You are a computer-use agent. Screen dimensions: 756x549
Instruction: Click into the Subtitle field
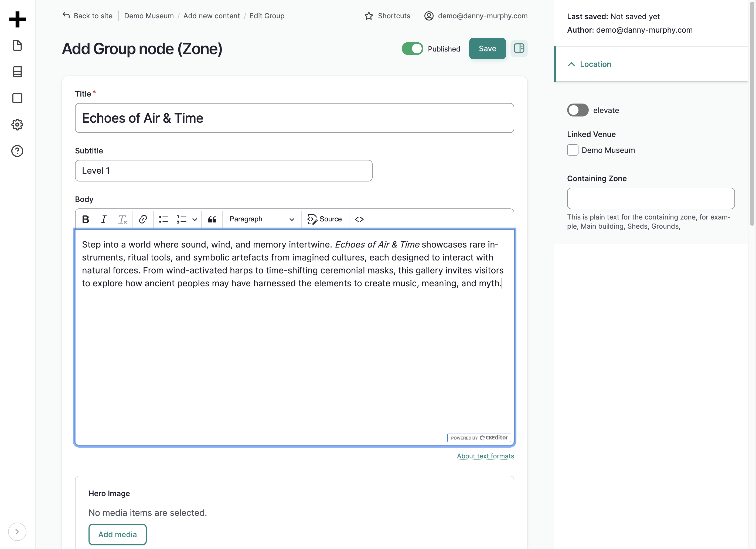[x=224, y=171]
